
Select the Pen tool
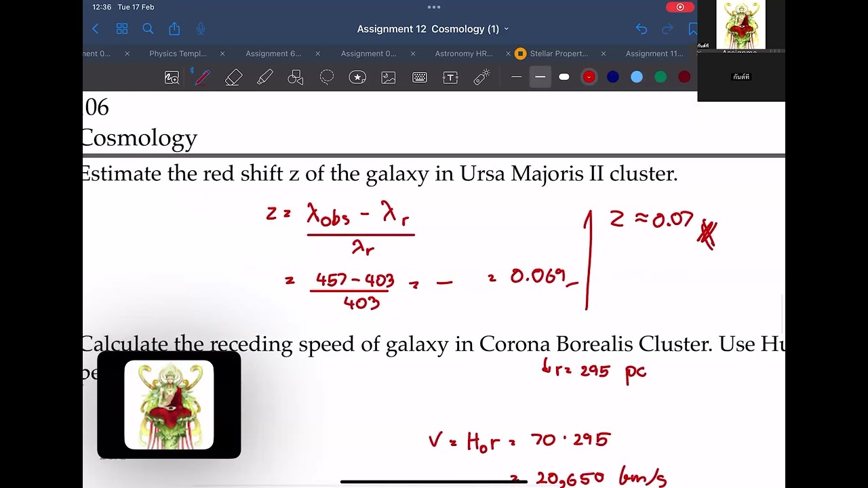(x=202, y=77)
